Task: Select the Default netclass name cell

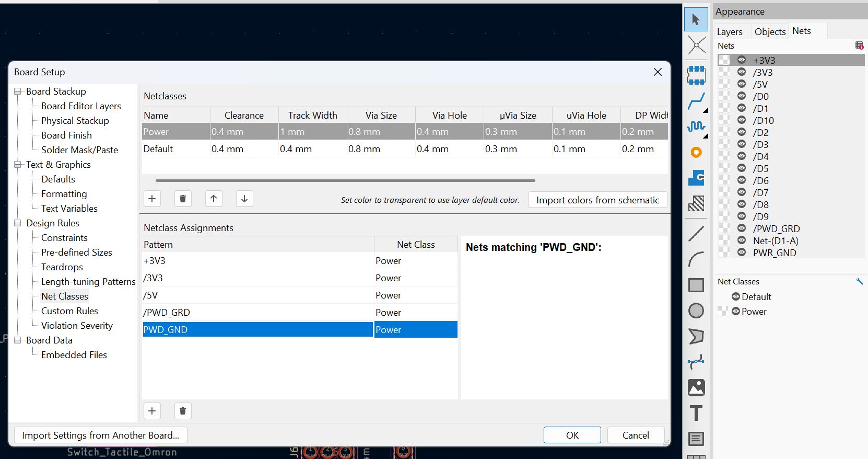Action: click(x=176, y=149)
